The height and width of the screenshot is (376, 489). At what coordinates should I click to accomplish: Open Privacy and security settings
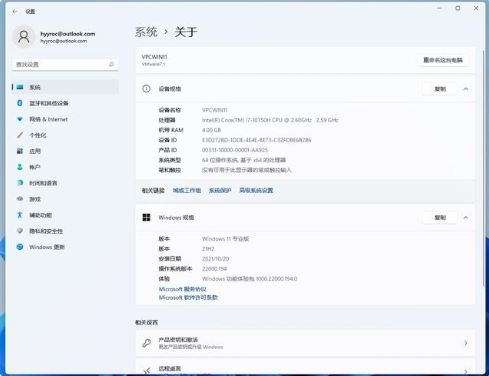(x=65, y=231)
